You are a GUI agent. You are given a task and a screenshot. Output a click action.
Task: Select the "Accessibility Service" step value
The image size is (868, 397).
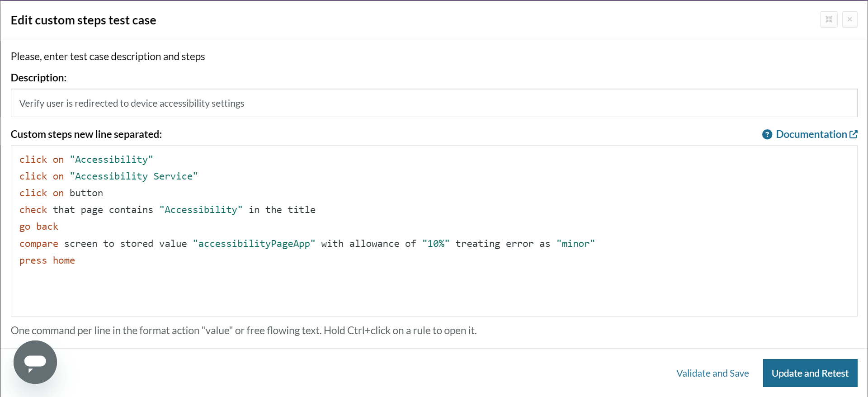tap(134, 176)
